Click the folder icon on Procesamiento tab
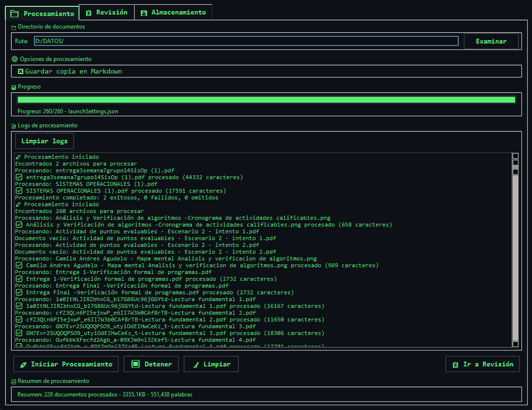The height and width of the screenshot is (410, 532). (x=14, y=14)
